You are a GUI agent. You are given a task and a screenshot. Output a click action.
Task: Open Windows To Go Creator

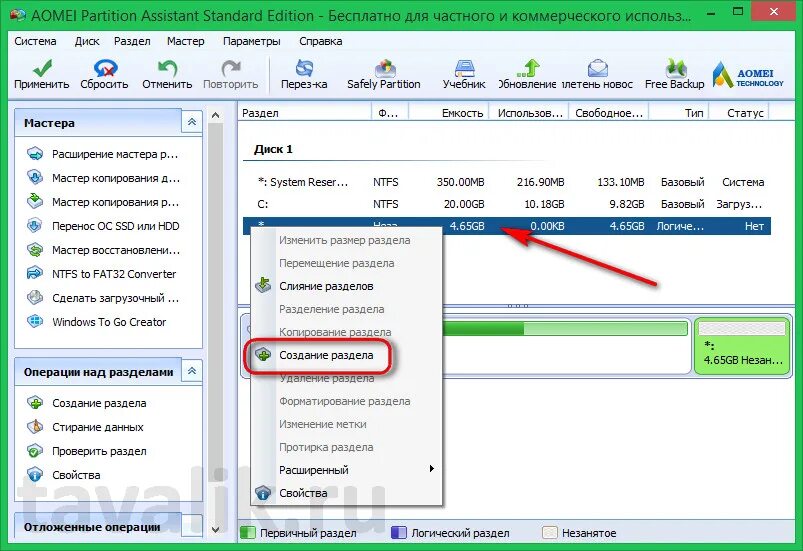point(96,322)
